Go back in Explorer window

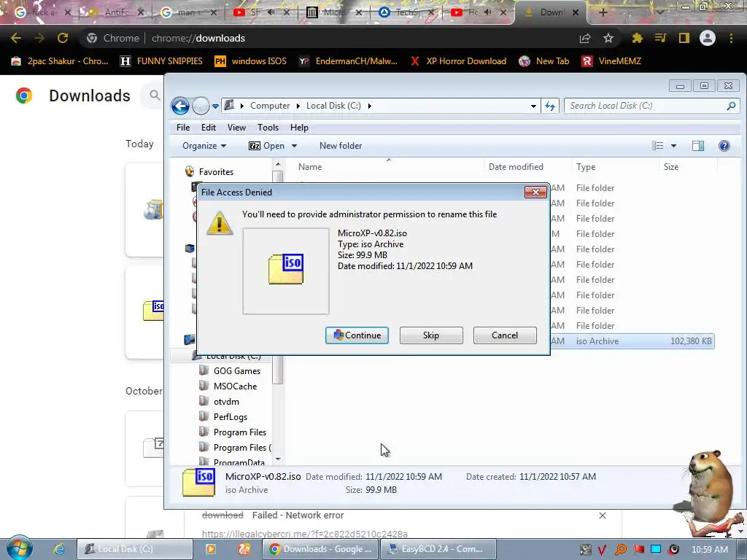(181, 106)
